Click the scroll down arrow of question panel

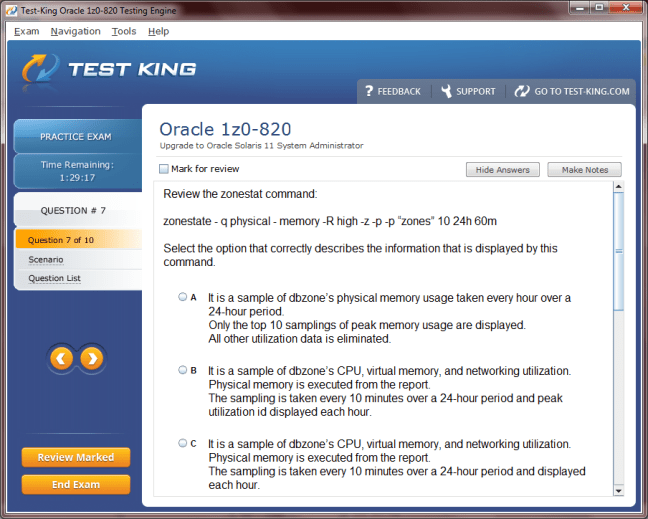pos(618,490)
